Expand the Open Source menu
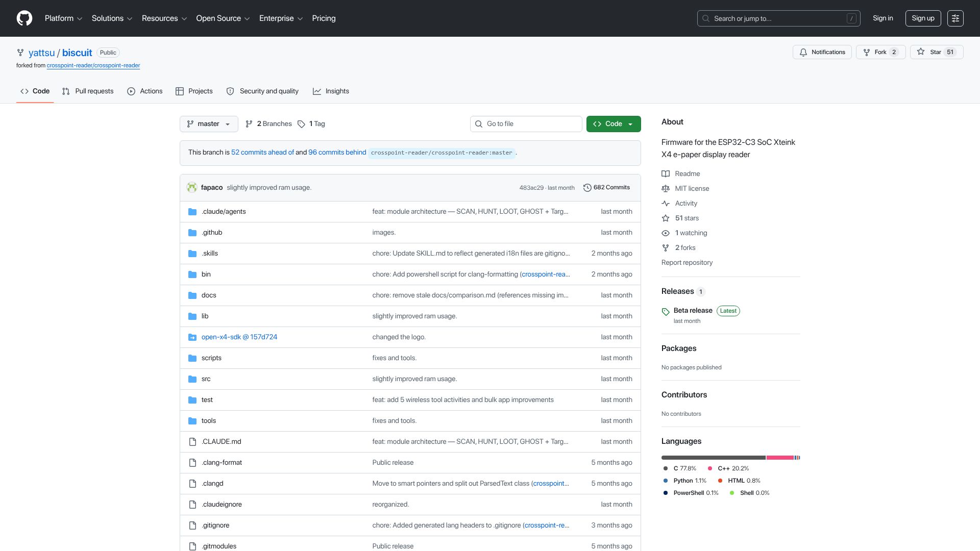Viewport: 980px width, 551px height. point(223,18)
